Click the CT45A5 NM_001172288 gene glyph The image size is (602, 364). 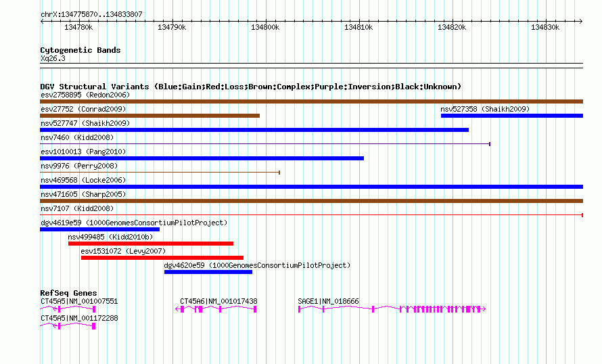(68, 326)
